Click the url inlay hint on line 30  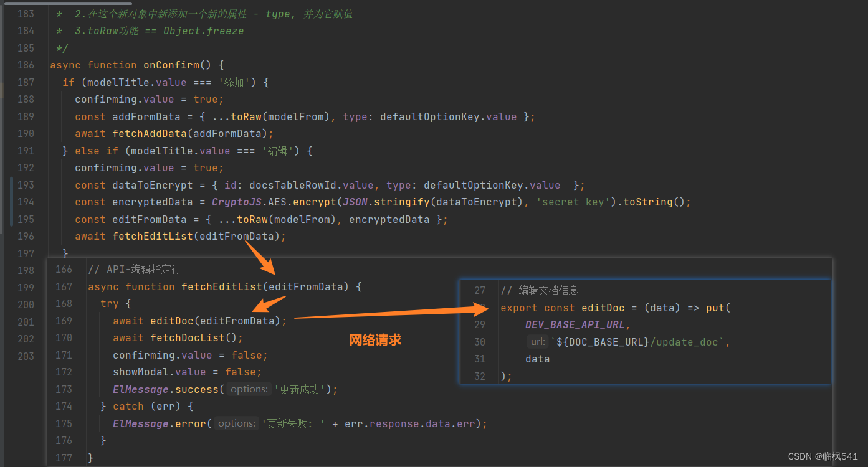pos(540,341)
